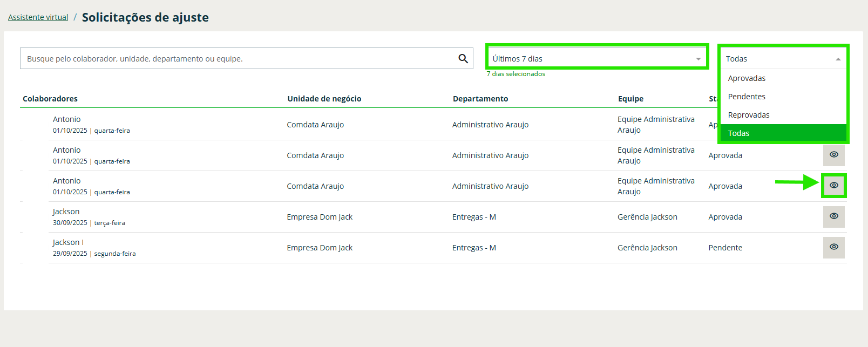This screenshot has height=347, width=868.
Task: View details of Jackson's Pendente request
Action: tap(833, 247)
